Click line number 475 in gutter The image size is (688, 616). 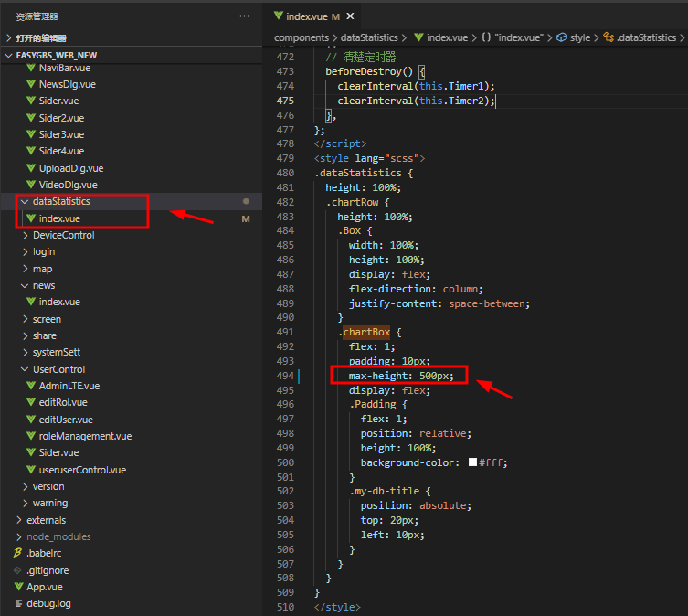285,101
